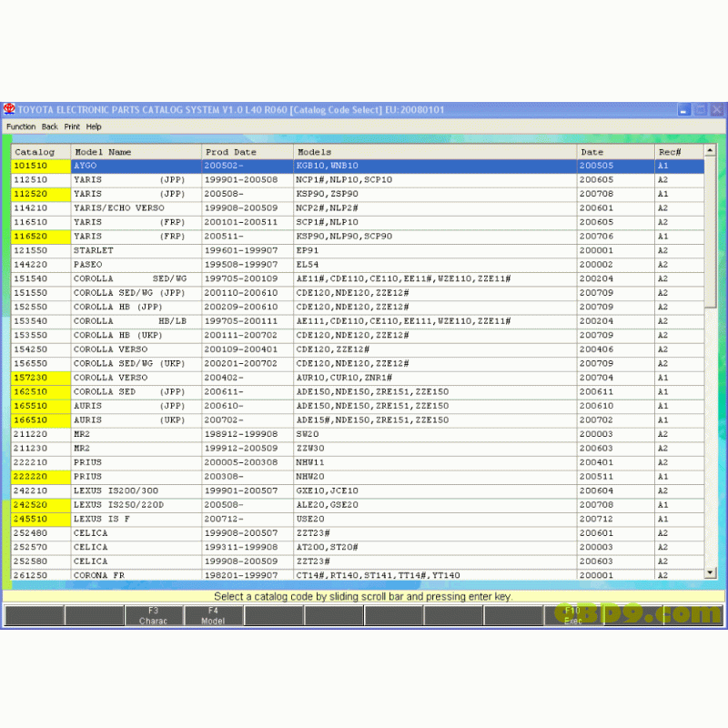Click the Models column header
Image resolution: width=728 pixels, height=728 pixels.
(x=435, y=152)
